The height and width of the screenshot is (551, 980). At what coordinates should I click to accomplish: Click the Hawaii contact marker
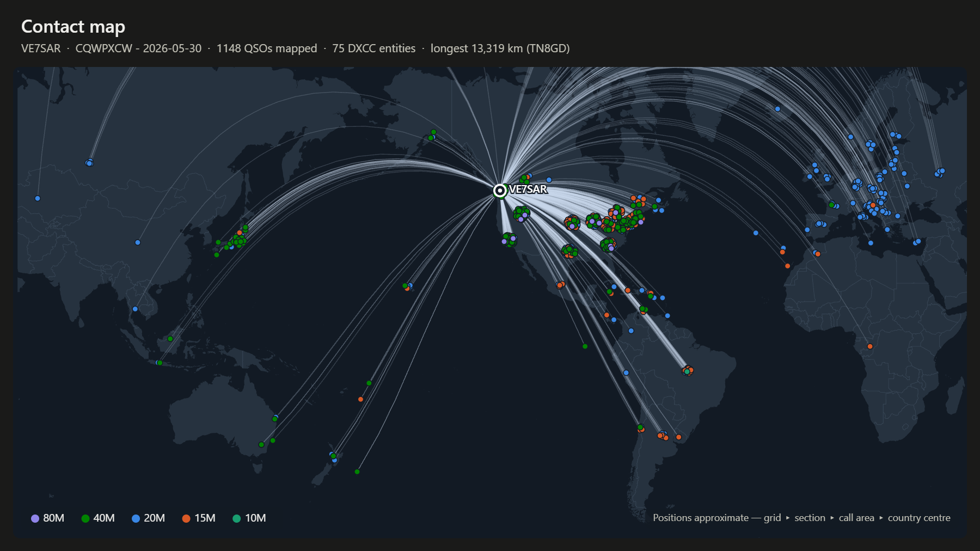pos(407,286)
